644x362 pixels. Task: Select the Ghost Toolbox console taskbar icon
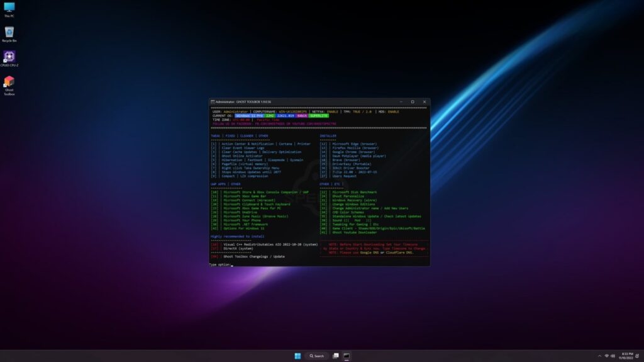[347, 356]
